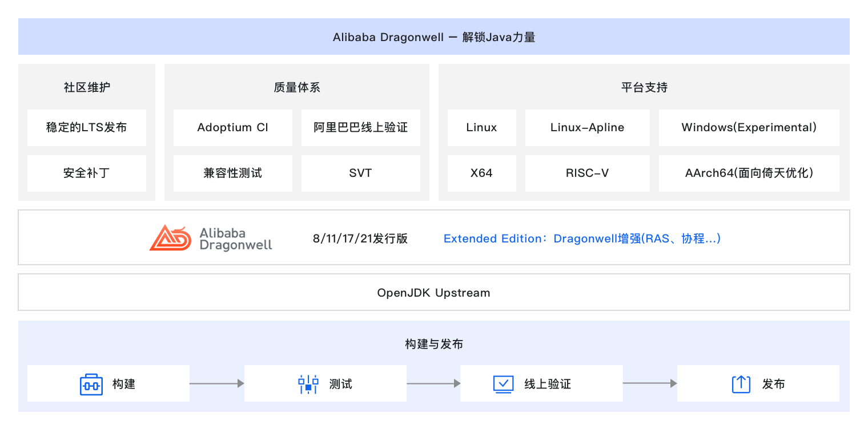Click the OpenJDK Upstream bar
The width and height of the screenshot is (868, 429).
[434, 293]
